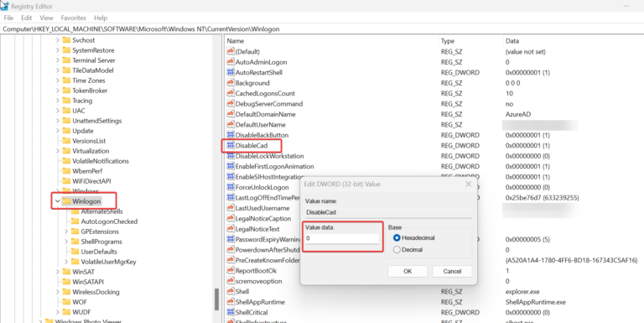
Task: Select the (Default) string value icon
Action: click(231, 51)
